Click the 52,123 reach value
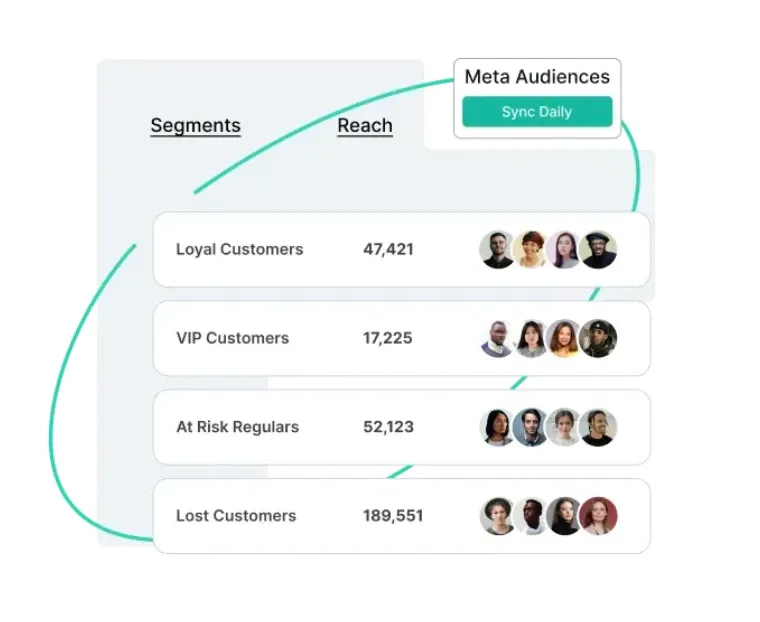Screen dimensions: 760x622 [388, 427]
